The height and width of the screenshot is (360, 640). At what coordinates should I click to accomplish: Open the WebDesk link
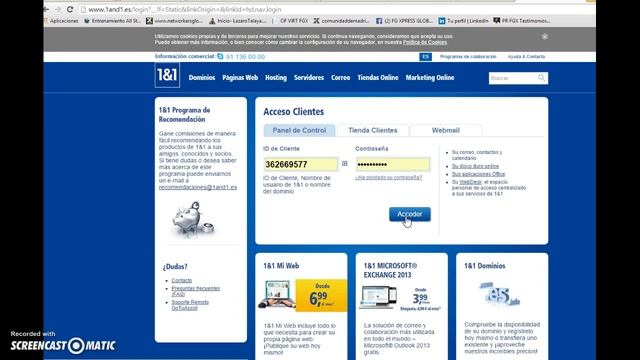click(x=471, y=182)
